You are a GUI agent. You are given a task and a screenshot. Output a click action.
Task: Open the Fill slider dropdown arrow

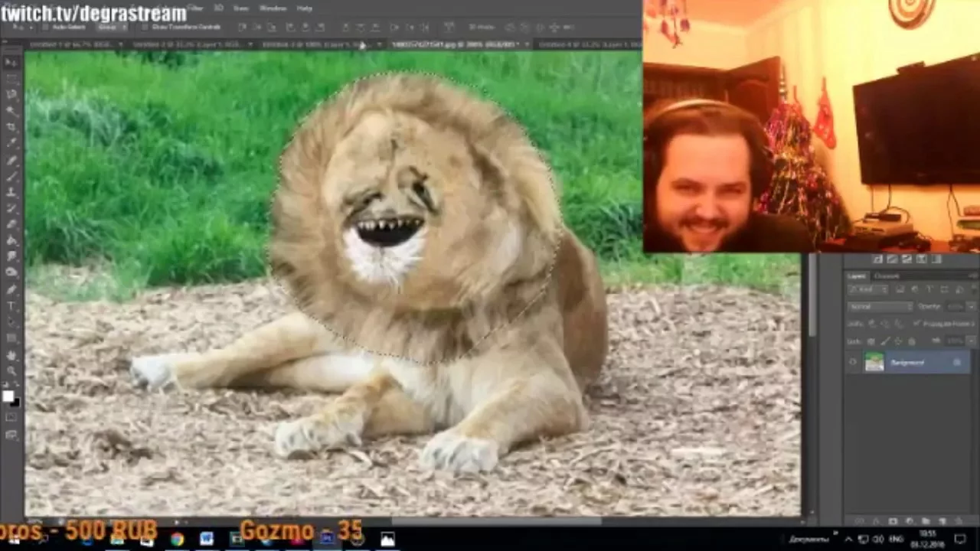pos(970,341)
